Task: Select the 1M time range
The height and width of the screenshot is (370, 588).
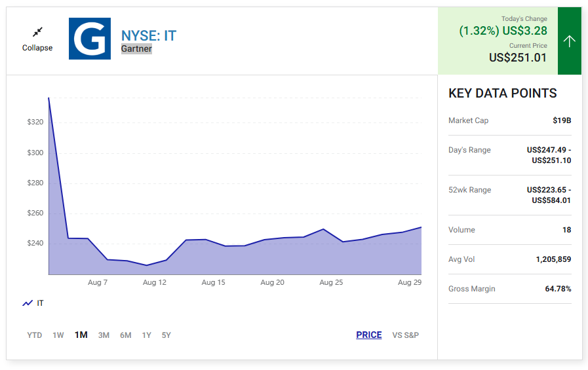Action: 81,335
